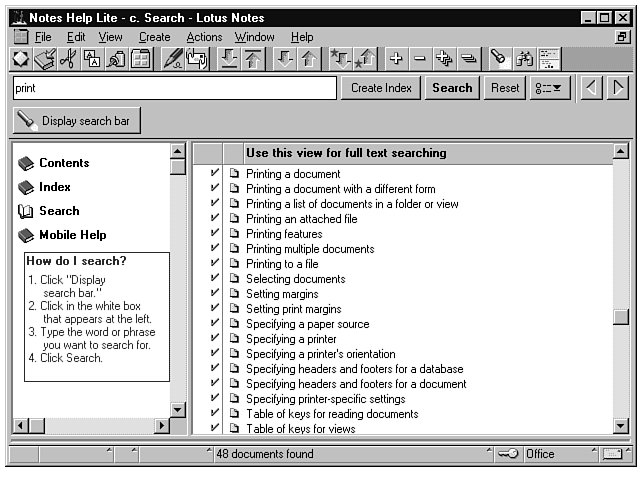Viewport: 640px width, 480px height.
Task: Click the plus expand icon in toolbar
Action: tap(396, 60)
